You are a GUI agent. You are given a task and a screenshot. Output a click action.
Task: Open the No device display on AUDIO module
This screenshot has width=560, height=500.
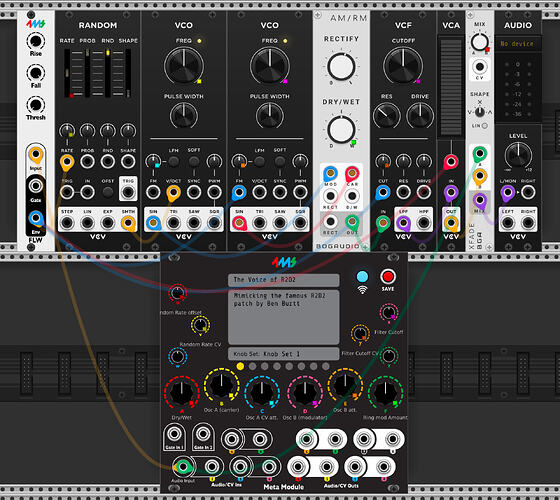coord(518,44)
